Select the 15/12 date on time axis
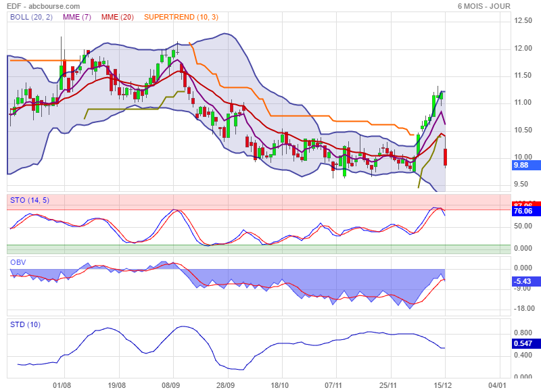The image size is (541, 392). [x=443, y=385]
